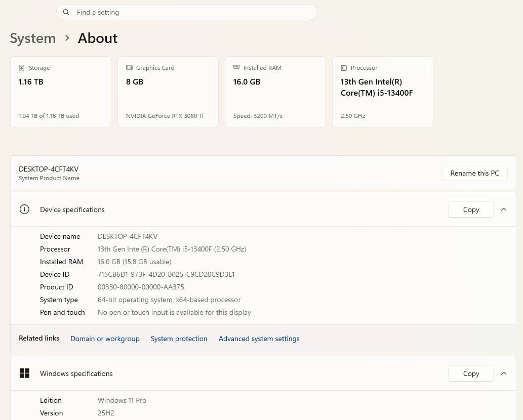Click the Device specifications info icon
The height and width of the screenshot is (420, 523).
tap(24, 209)
